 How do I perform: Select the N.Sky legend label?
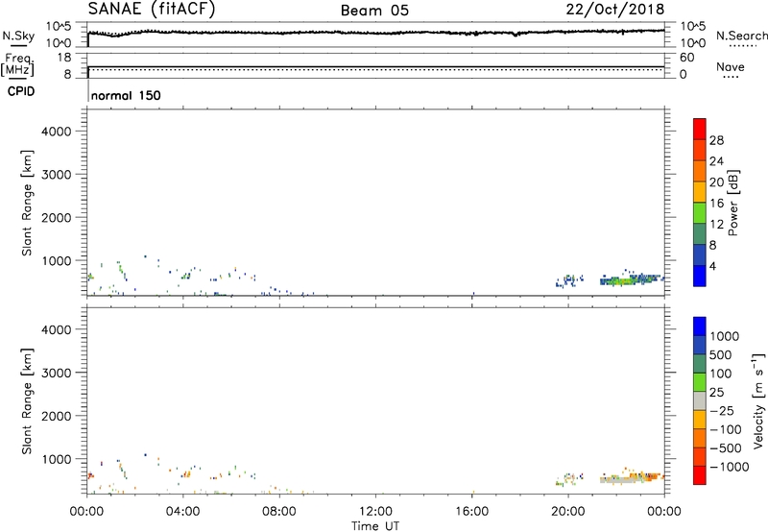18,36
